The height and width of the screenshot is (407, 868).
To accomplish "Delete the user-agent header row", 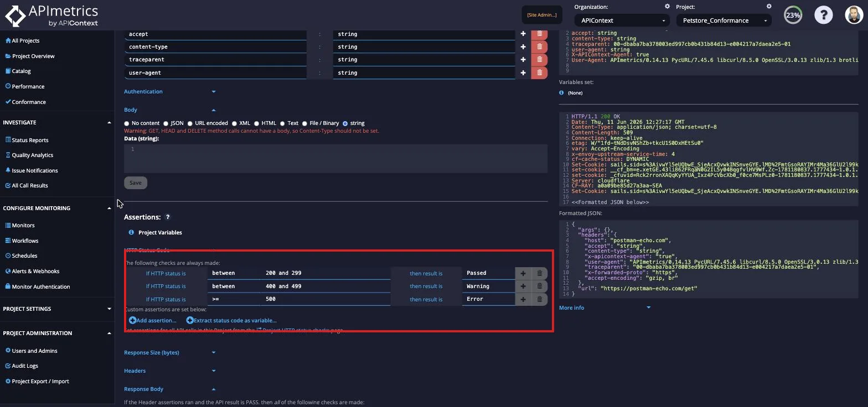I will click(540, 72).
